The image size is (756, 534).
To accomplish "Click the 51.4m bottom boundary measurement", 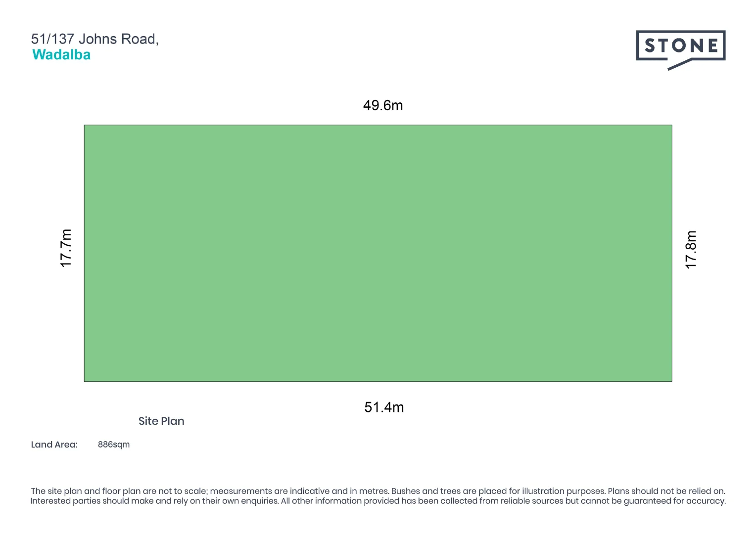I will [384, 407].
